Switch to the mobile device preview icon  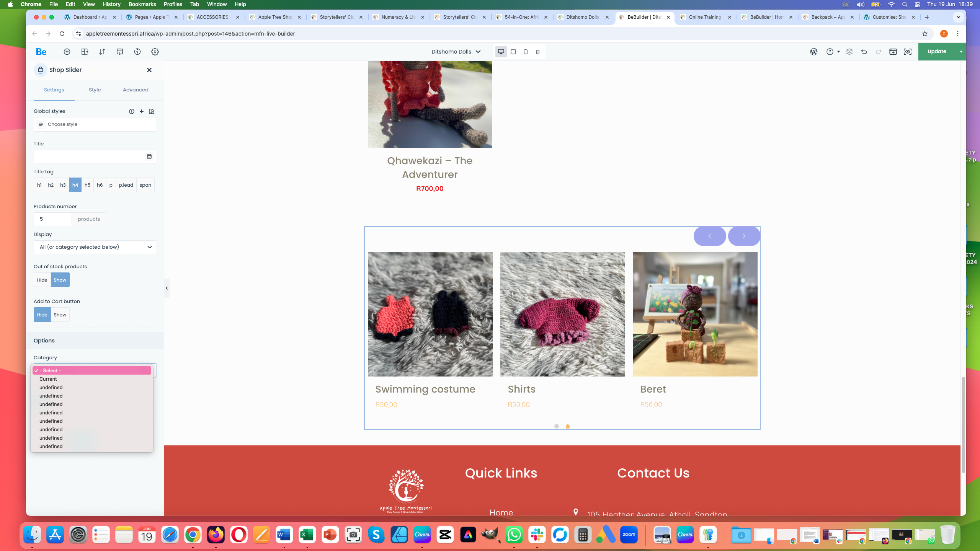pos(538,52)
